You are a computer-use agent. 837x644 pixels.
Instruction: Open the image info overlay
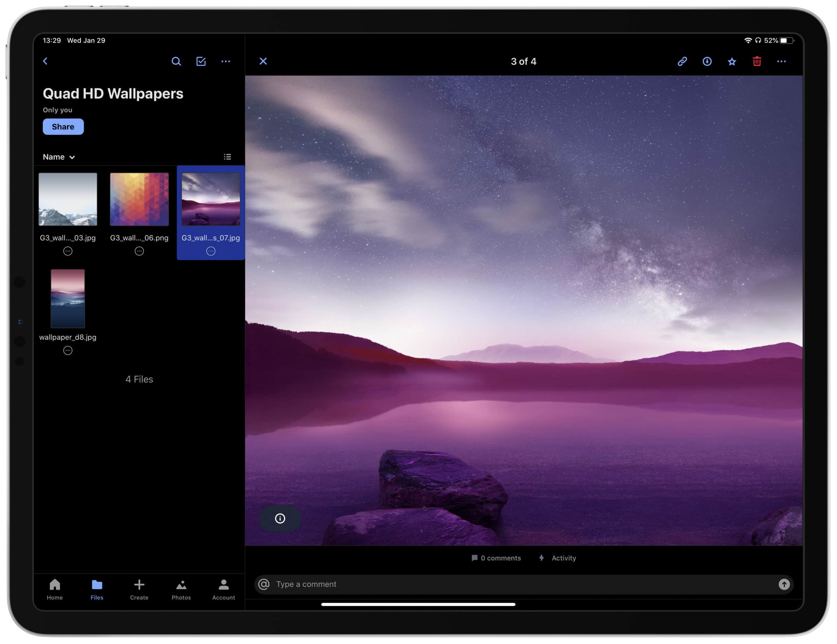coord(280,518)
